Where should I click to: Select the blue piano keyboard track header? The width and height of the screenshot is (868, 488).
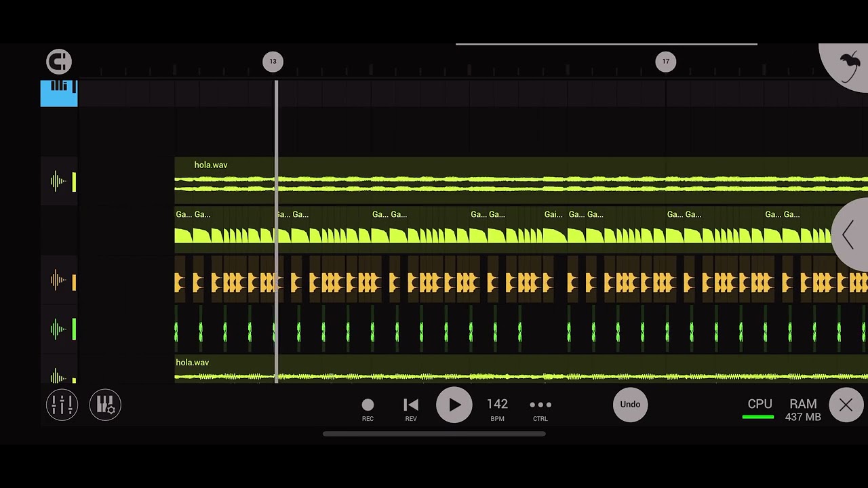59,94
